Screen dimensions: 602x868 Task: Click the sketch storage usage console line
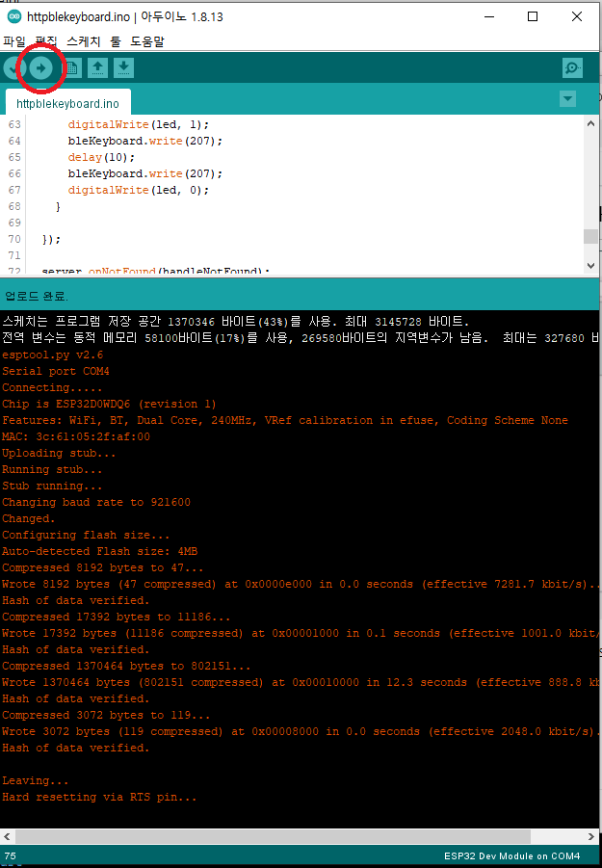tap(236, 322)
